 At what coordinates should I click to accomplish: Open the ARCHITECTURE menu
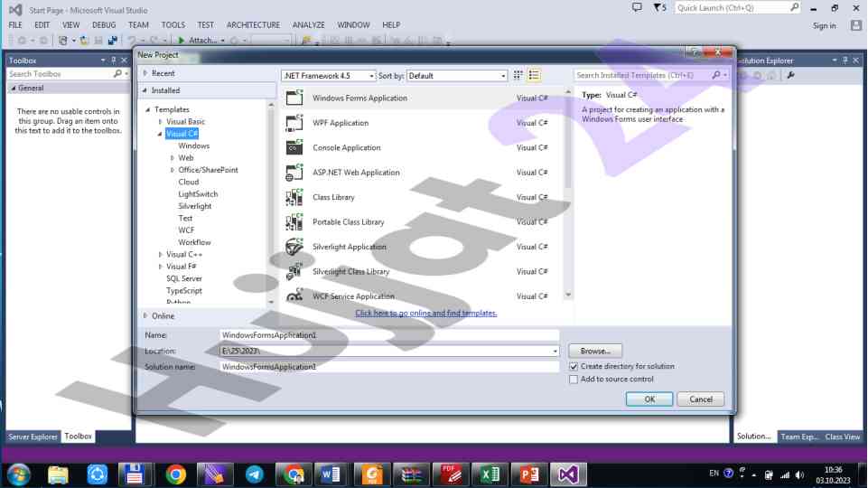pyautogui.click(x=253, y=25)
